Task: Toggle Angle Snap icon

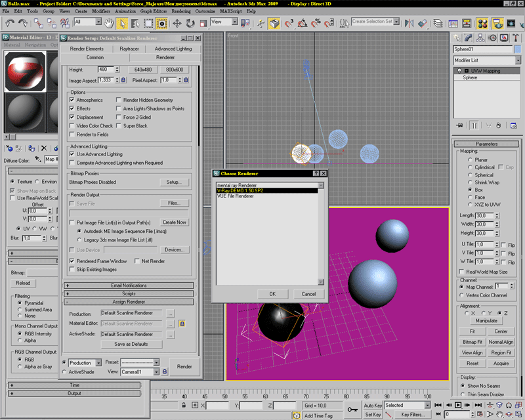Action: pos(303,23)
